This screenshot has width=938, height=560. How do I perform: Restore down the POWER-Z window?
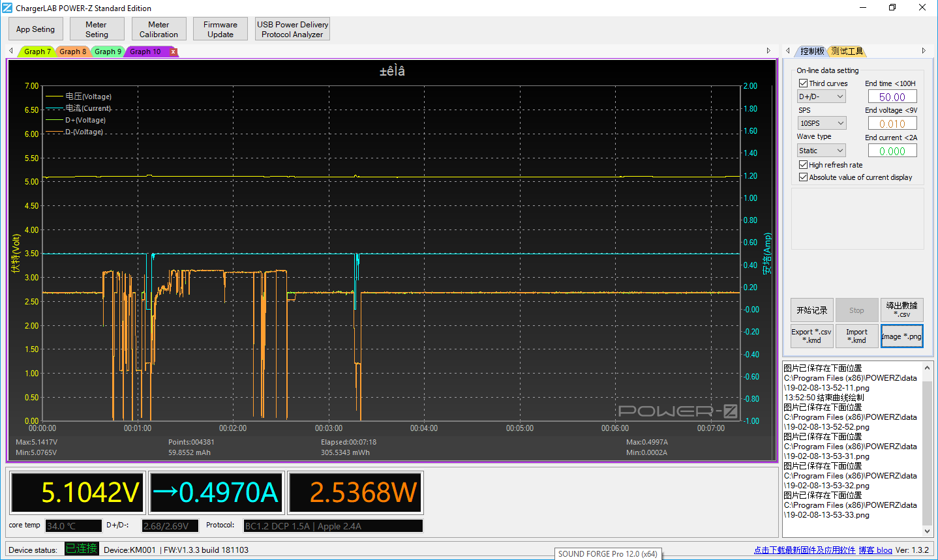pos(892,8)
